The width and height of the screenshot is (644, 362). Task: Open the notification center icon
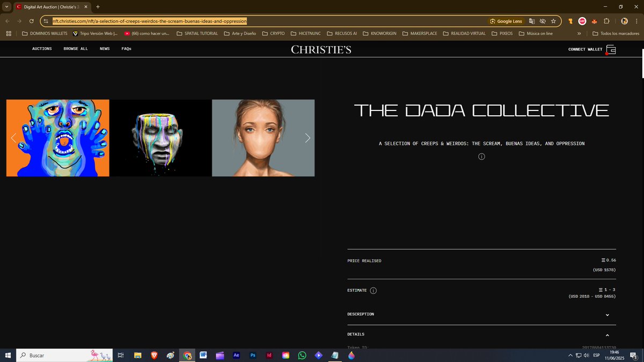tap(633, 355)
